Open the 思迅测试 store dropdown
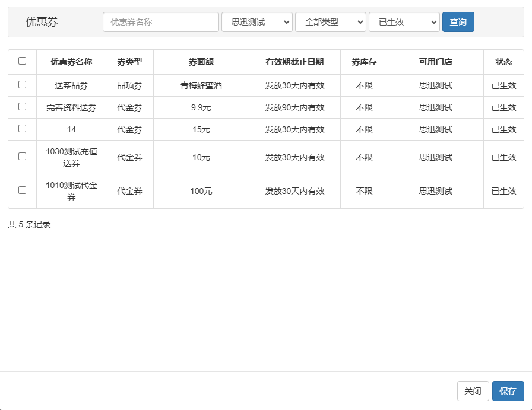This screenshot has height=410, width=532. coord(257,22)
